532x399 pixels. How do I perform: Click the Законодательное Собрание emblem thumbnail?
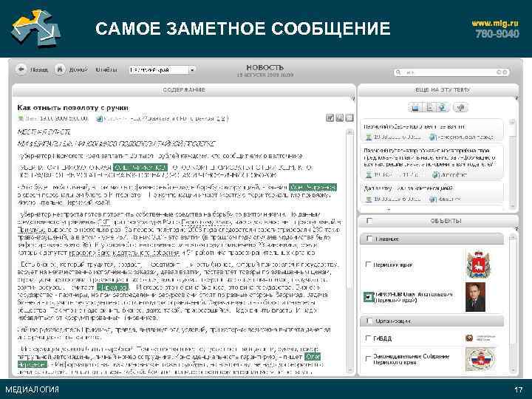coord(480,359)
